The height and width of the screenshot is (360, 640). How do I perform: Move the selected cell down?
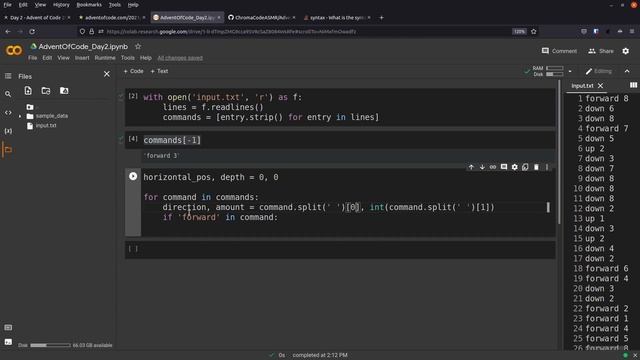point(482,167)
